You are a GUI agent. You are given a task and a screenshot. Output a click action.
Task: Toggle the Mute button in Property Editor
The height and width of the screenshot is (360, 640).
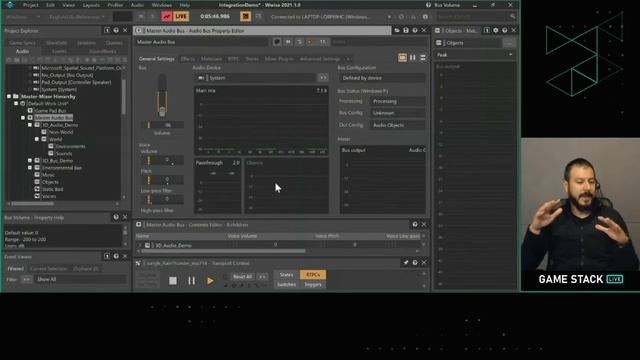pyautogui.click(x=288, y=42)
